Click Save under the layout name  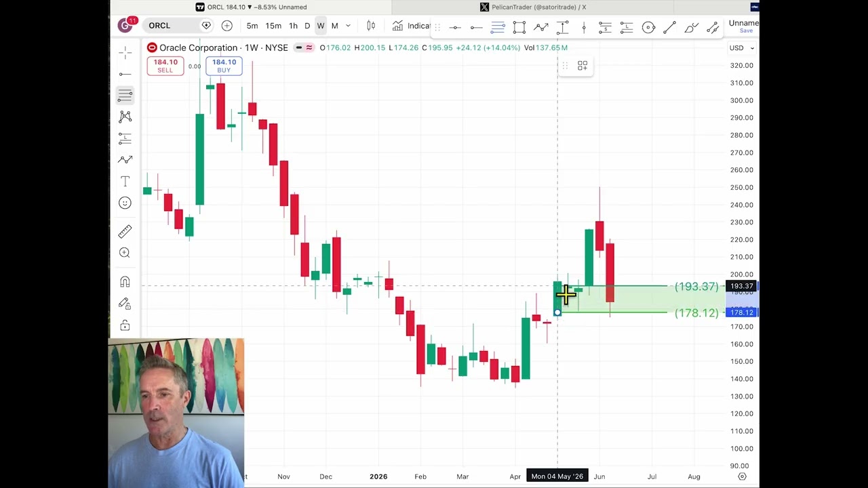pyautogui.click(x=746, y=31)
